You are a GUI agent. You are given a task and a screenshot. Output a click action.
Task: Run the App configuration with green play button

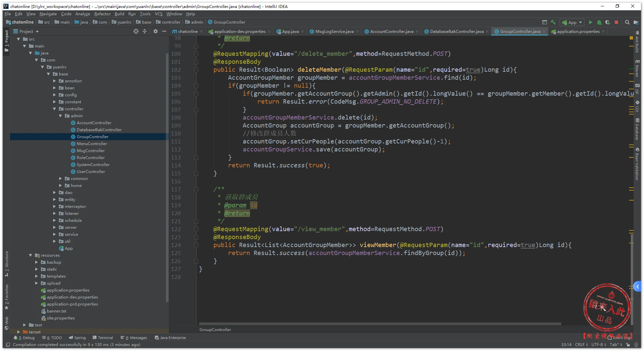590,22
